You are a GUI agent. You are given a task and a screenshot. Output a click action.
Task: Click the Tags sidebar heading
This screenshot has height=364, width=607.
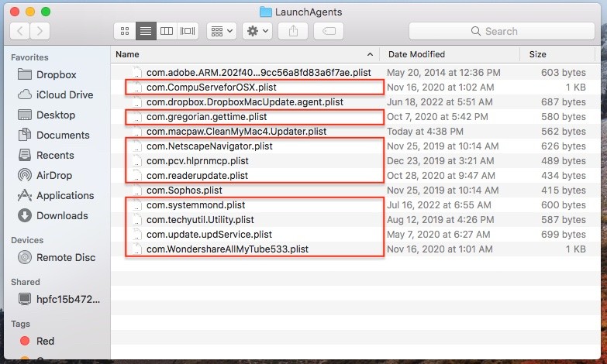20,324
